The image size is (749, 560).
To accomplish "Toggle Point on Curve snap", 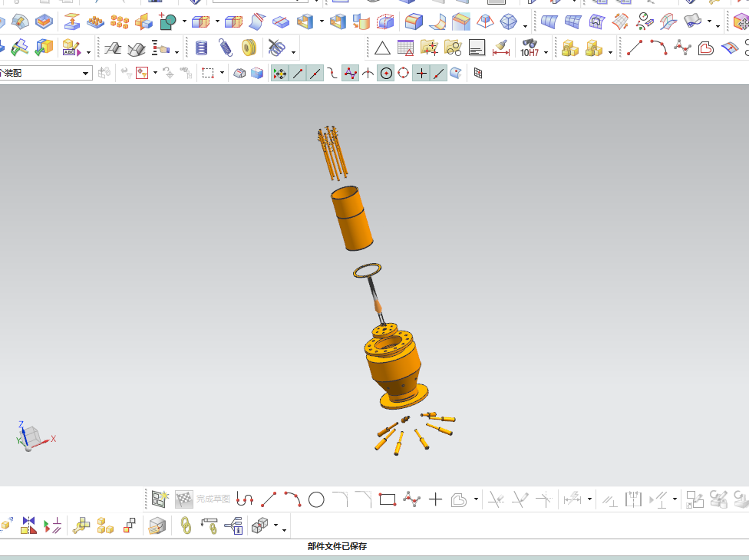I will click(439, 73).
